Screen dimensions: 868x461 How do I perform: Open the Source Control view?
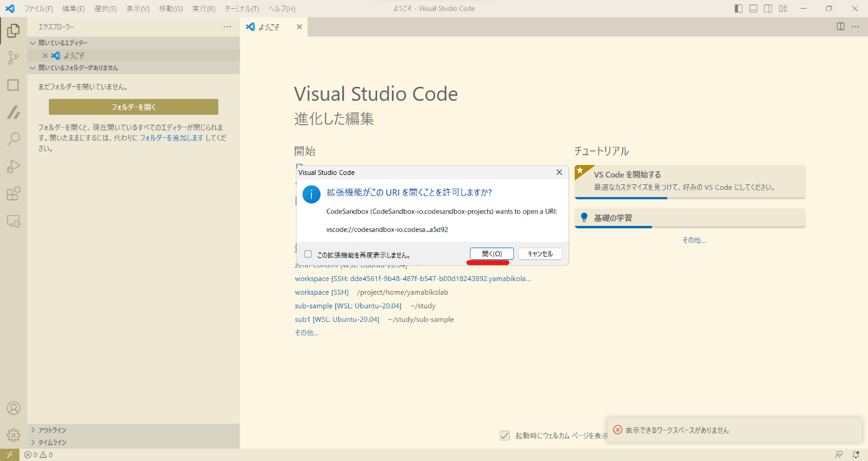click(x=13, y=58)
